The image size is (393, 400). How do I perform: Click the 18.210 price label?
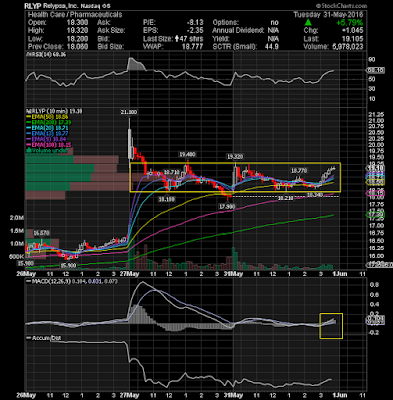click(x=286, y=198)
